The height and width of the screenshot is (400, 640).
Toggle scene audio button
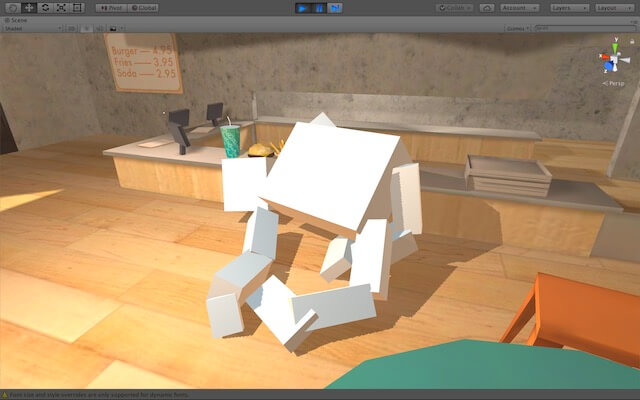point(99,29)
